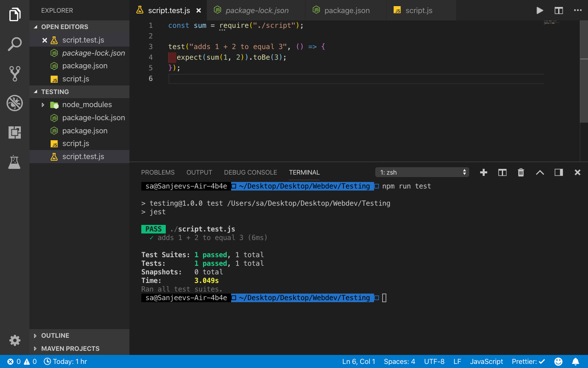Split the editor right
588x368 pixels.
[x=559, y=10]
